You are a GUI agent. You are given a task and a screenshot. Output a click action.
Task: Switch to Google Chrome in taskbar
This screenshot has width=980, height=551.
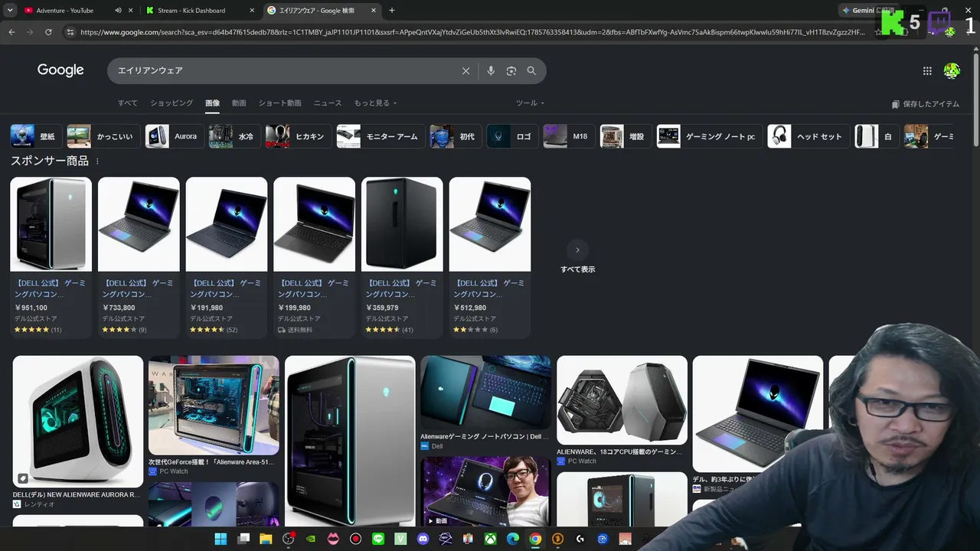click(x=535, y=539)
